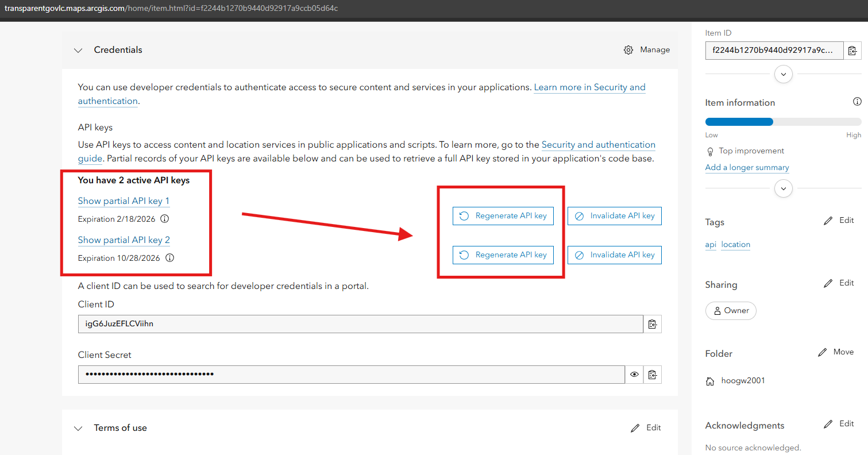Select the api tag

click(711, 245)
